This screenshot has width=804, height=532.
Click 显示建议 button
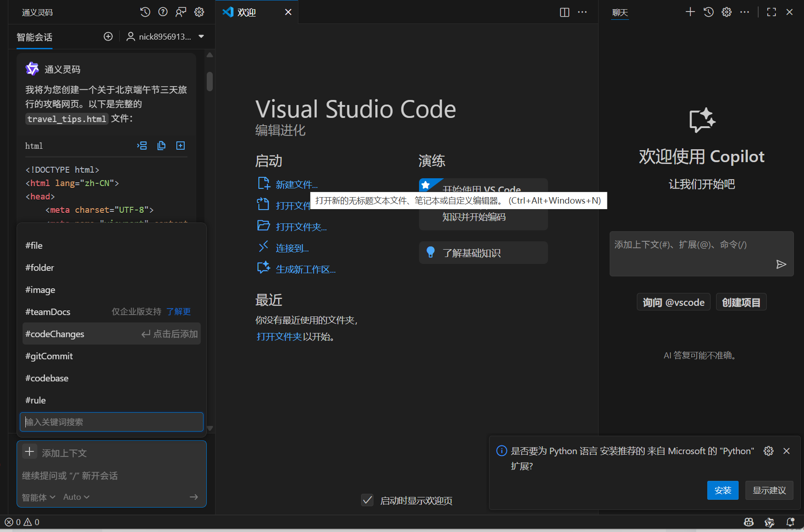click(x=769, y=491)
